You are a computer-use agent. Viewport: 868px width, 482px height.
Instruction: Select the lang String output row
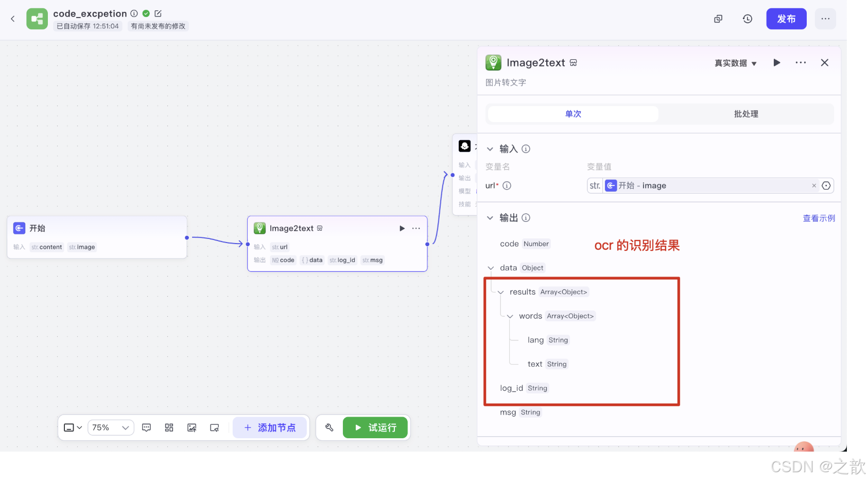[x=548, y=340]
